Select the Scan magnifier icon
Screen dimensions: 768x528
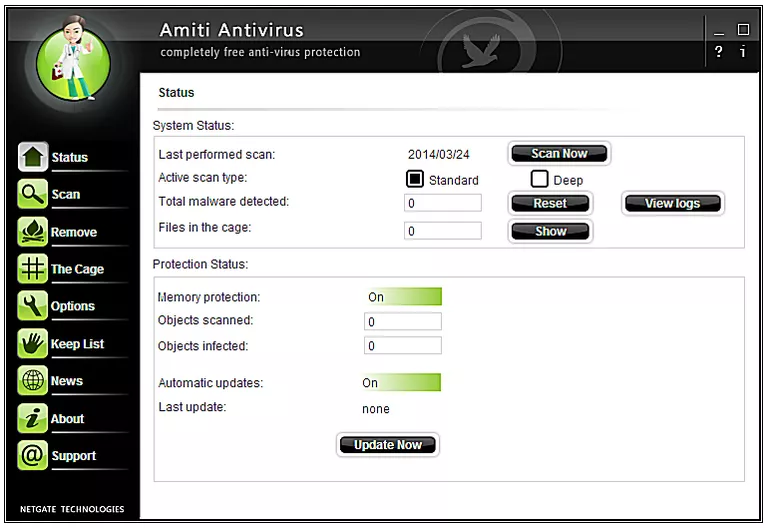pos(33,194)
